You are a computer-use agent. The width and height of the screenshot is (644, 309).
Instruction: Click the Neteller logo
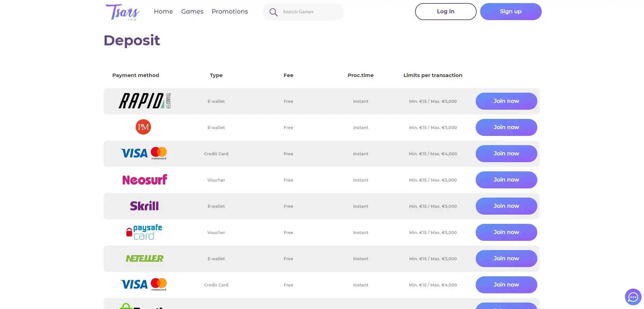(144, 259)
